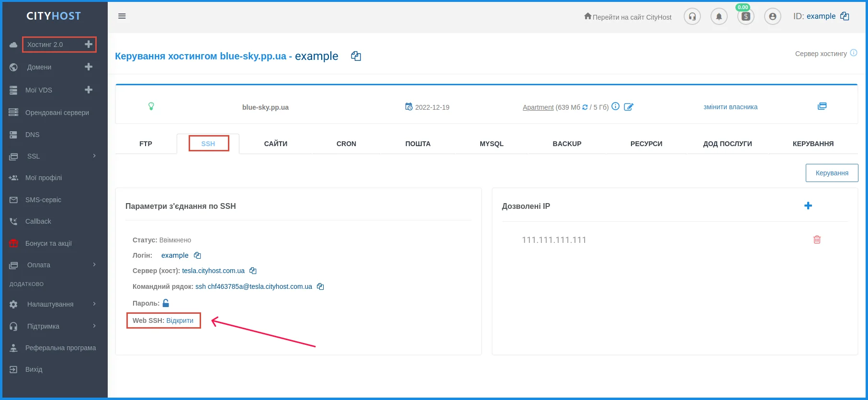Open tariff info circle icon
The image size is (868, 400).
(x=616, y=106)
